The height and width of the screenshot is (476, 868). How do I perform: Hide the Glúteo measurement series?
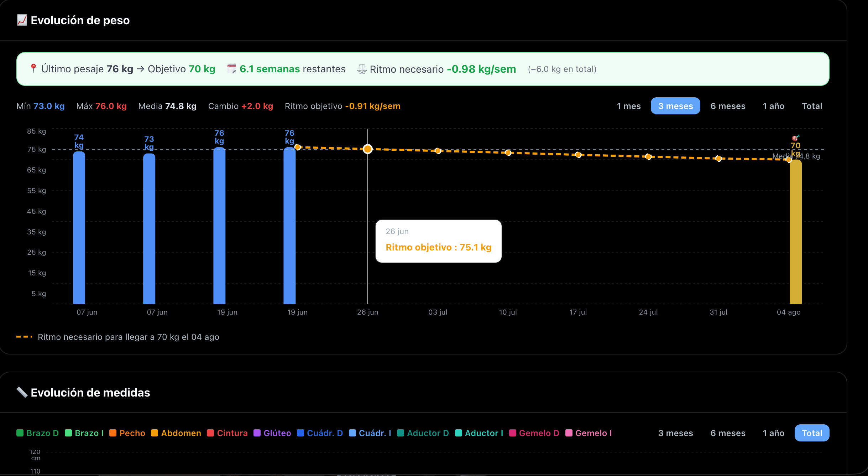pyautogui.click(x=272, y=433)
